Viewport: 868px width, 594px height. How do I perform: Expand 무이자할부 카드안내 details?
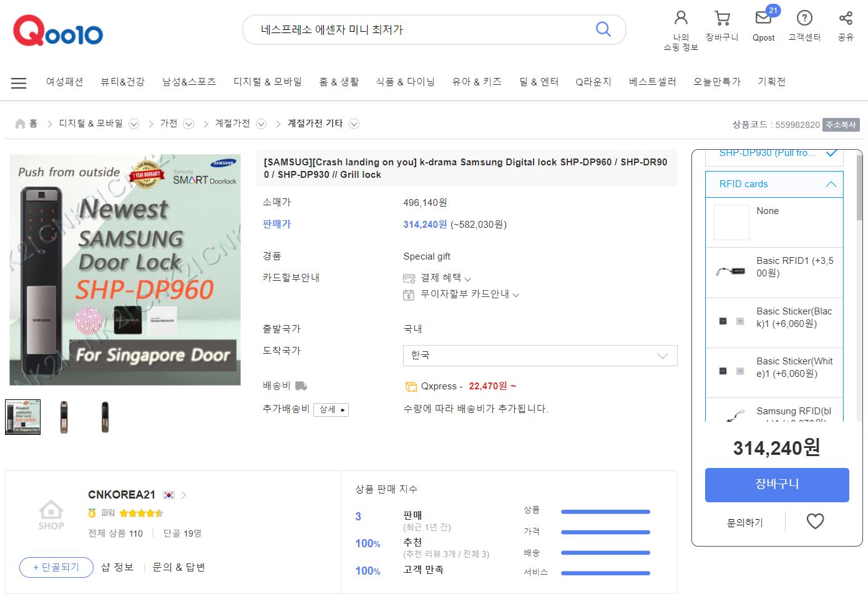(x=515, y=295)
